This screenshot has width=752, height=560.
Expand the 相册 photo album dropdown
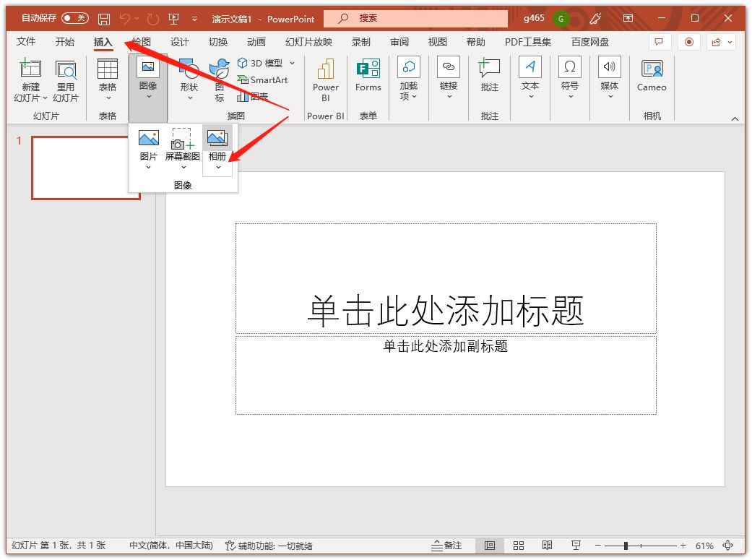(x=217, y=167)
